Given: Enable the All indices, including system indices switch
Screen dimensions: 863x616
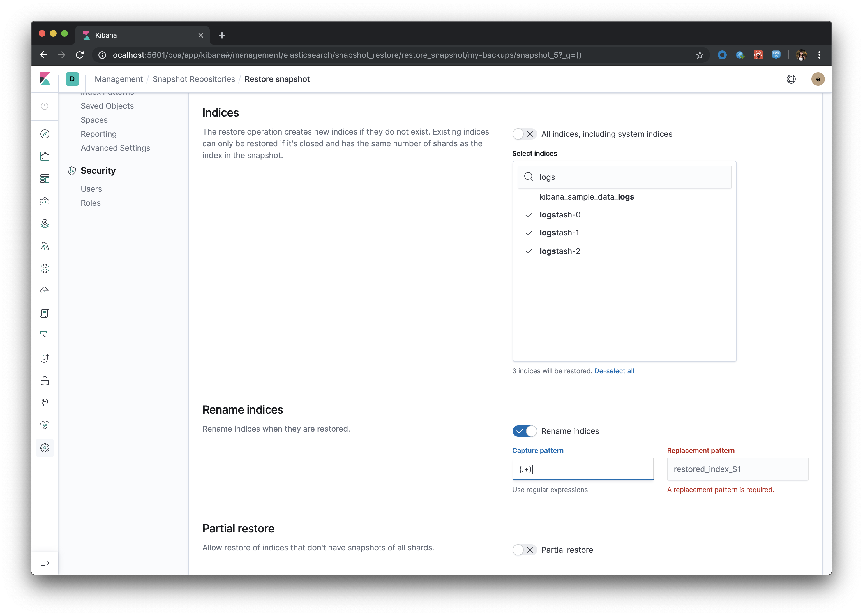Looking at the screenshot, I should tap(524, 134).
